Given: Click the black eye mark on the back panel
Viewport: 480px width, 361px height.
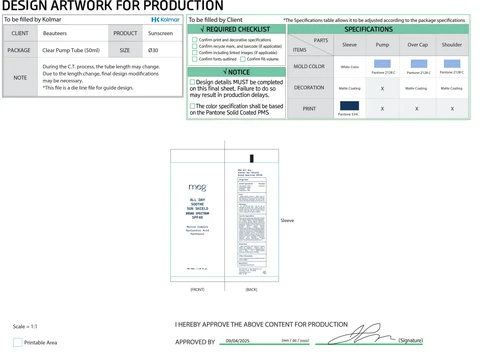Looking at the screenshot, I should 252,158.
